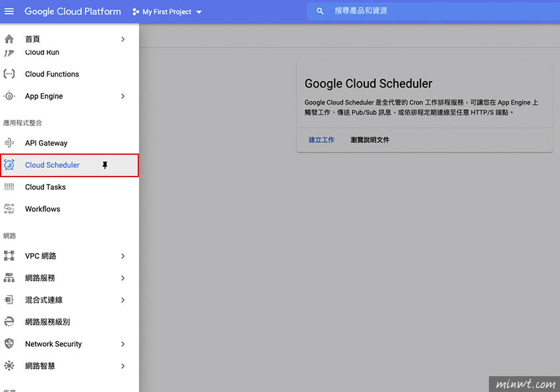Unpin Cloud Scheduler using the pin icon
560x392 pixels.
(x=105, y=165)
